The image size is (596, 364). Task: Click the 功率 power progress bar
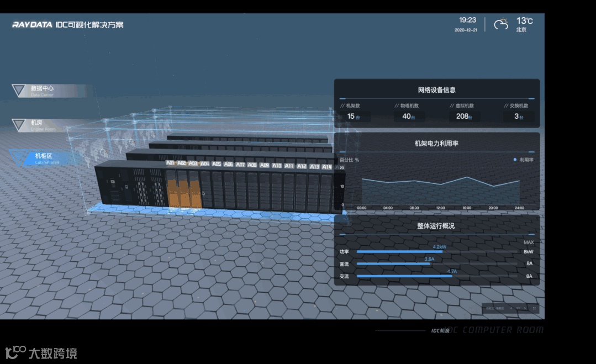[x=437, y=251]
